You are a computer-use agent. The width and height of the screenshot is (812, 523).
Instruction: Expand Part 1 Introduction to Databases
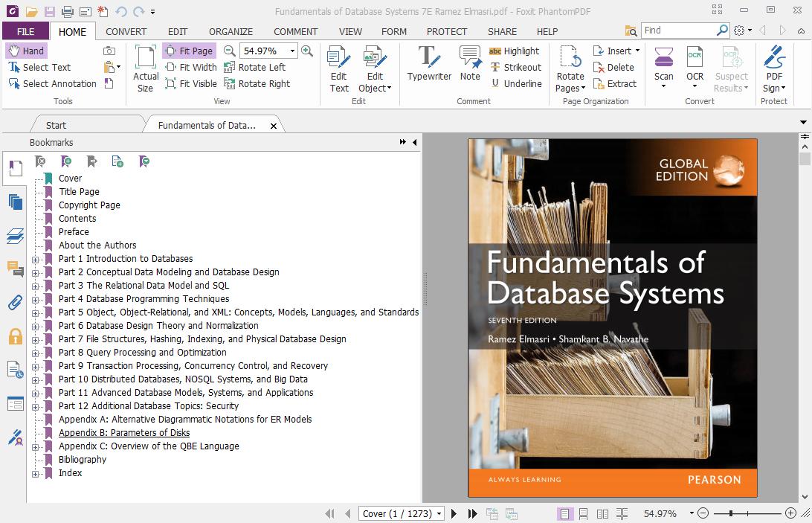point(35,260)
